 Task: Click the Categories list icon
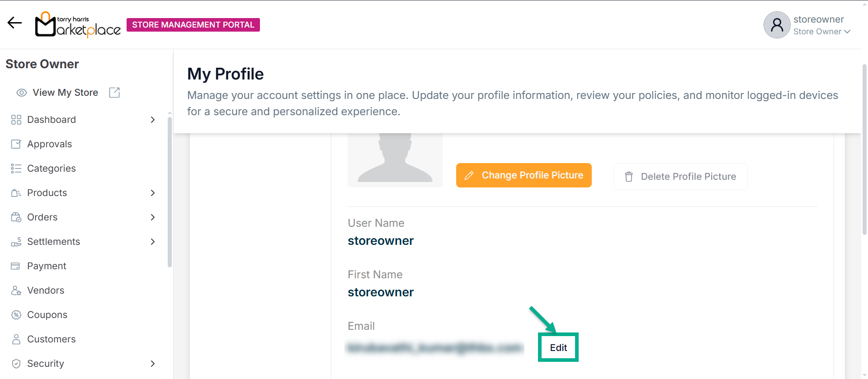click(x=16, y=168)
